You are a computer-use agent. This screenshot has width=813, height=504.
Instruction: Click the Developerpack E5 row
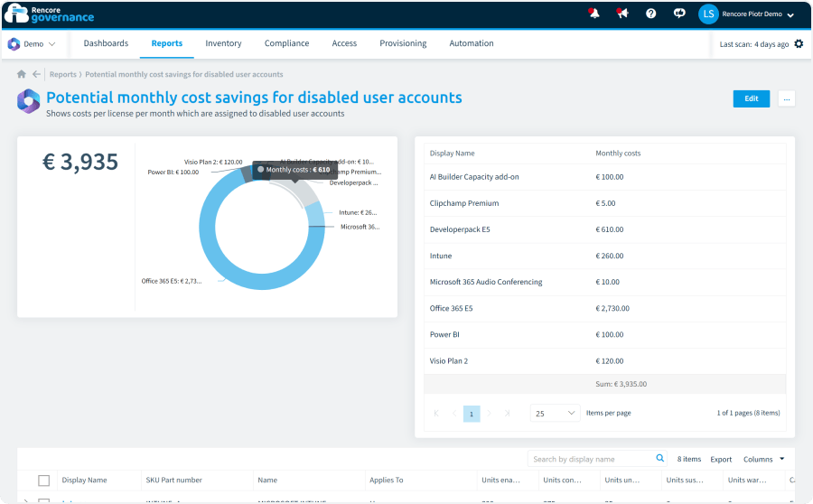[604, 229]
